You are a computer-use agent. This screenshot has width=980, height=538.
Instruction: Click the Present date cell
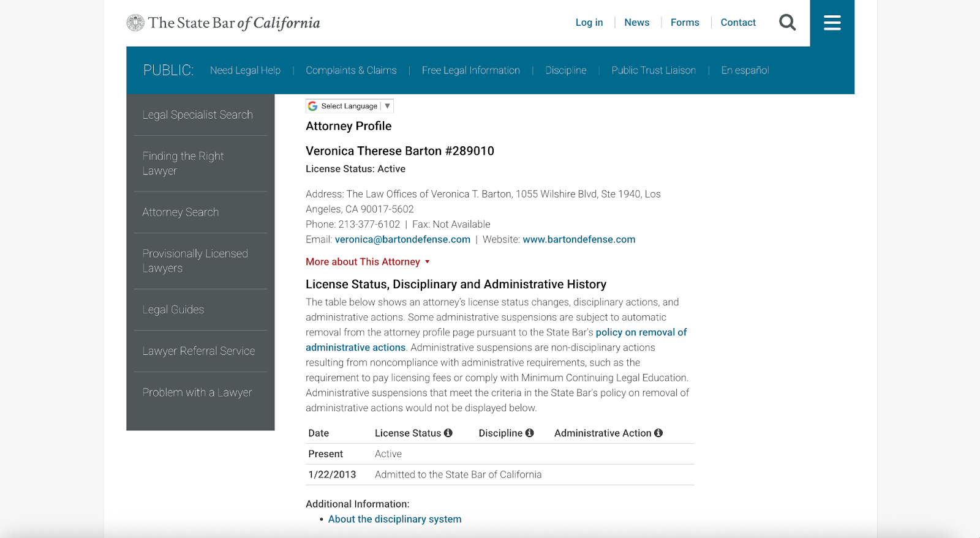(326, 454)
